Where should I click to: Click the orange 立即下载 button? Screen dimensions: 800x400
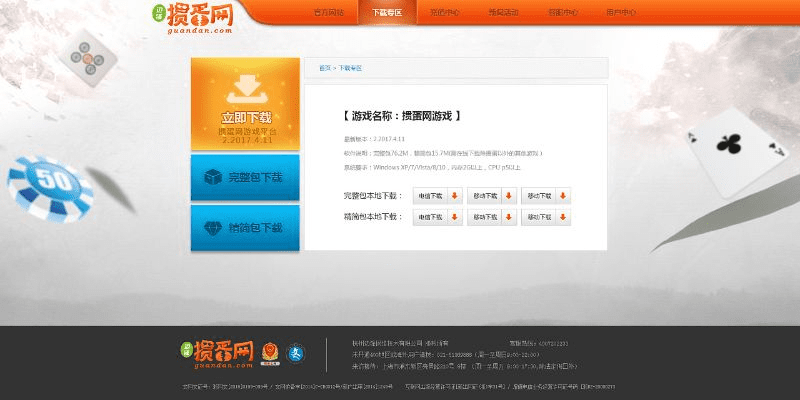pos(245,104)
